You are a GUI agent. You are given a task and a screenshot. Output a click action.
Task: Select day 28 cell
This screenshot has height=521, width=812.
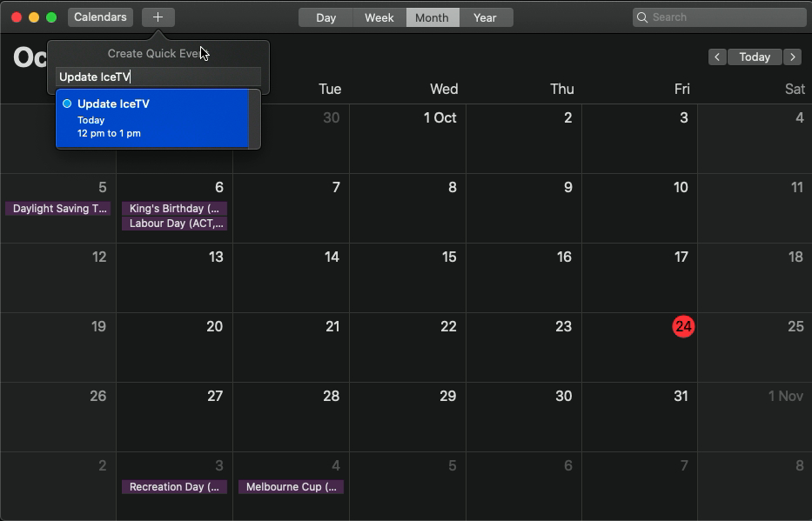(x=291, y=417)
